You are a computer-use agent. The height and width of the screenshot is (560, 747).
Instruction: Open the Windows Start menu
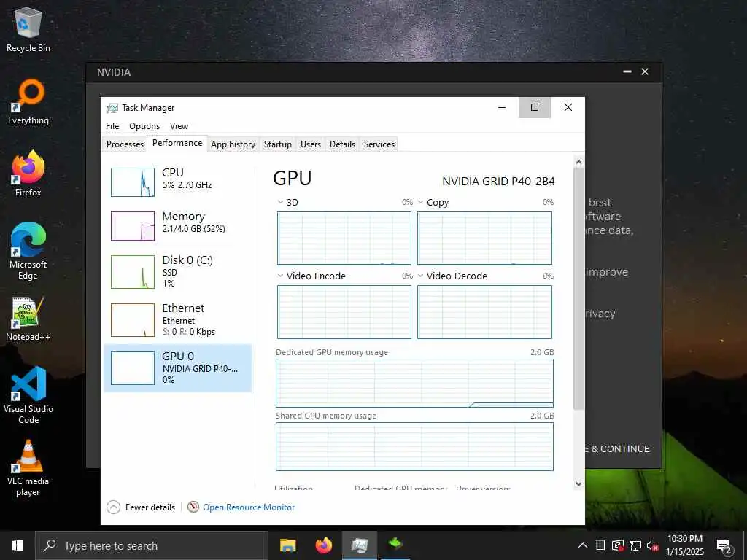[18, 545]
